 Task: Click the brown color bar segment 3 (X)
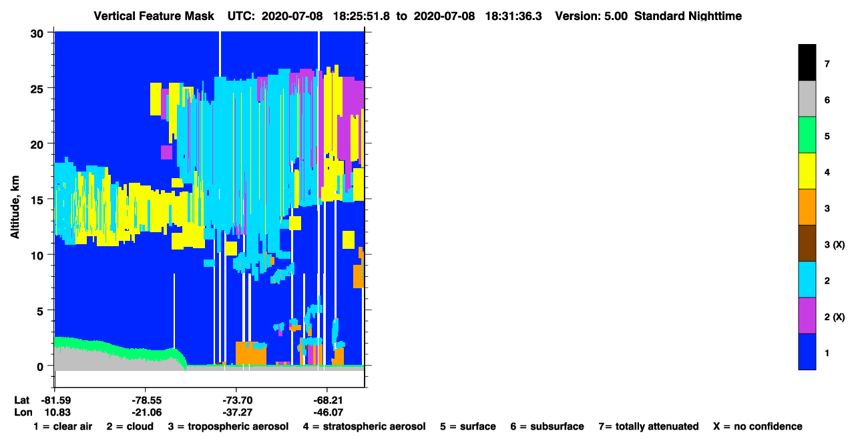(x=807, y=243)
